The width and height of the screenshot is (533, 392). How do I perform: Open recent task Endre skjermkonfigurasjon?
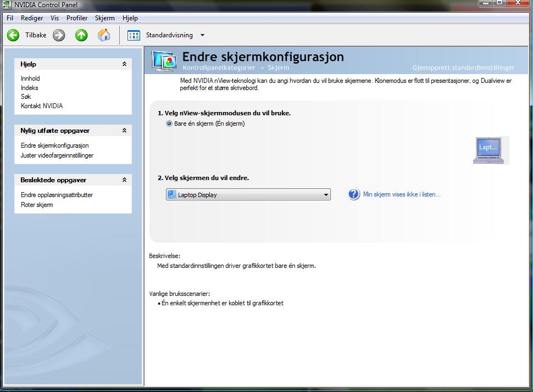[x=55, y=145]
